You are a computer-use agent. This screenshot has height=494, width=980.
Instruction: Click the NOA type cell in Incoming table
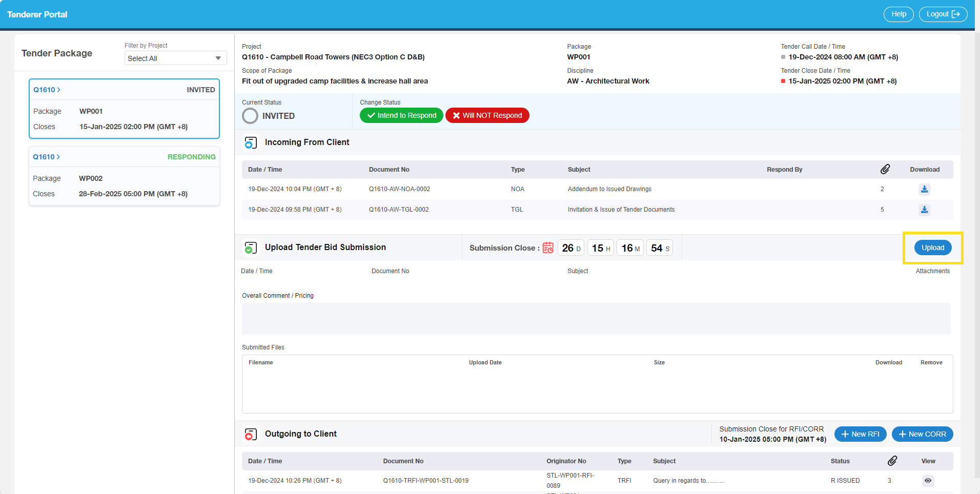[x=517, y=189]
